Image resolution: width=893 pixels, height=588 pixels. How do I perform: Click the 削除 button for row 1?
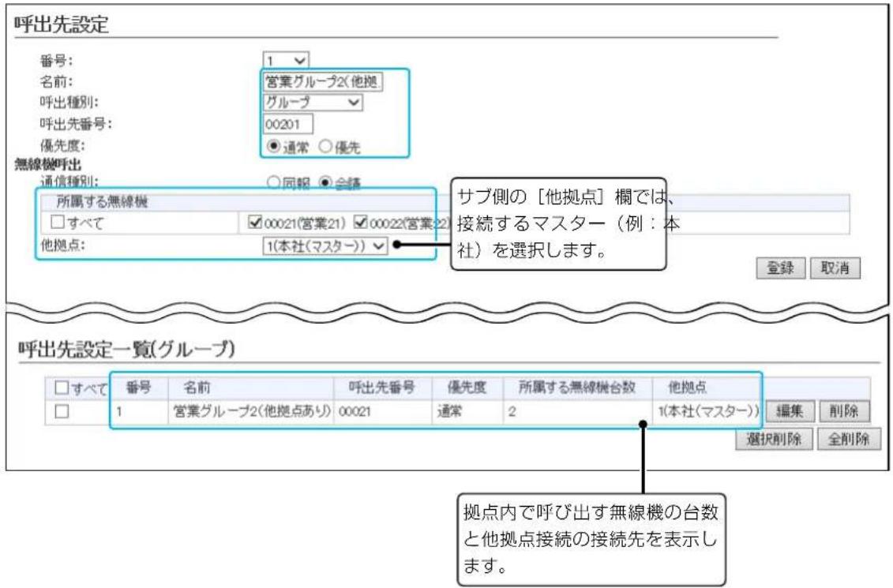click(x=844, y=411)
